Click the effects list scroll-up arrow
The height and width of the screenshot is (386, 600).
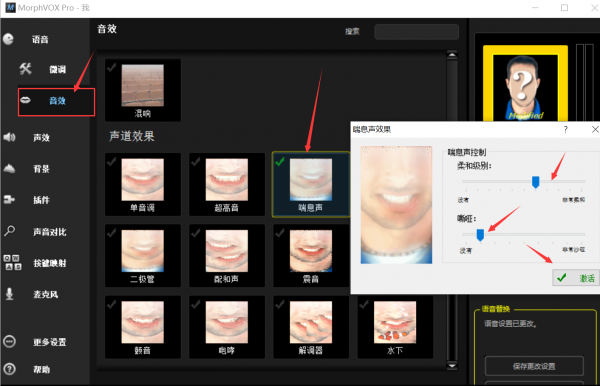point(452,55)
